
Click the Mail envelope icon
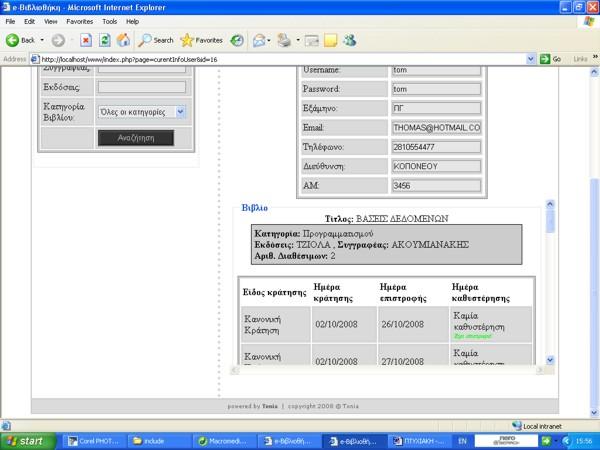[x=259, y=40]
